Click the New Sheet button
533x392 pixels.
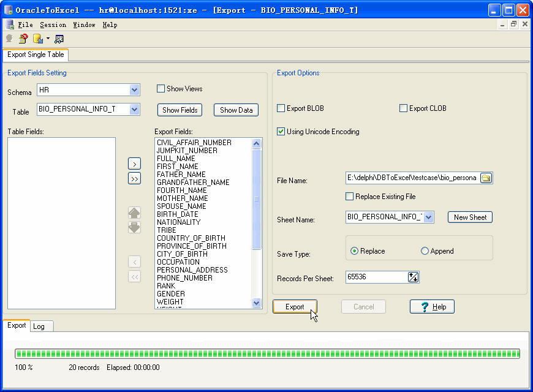click(470, 217)
